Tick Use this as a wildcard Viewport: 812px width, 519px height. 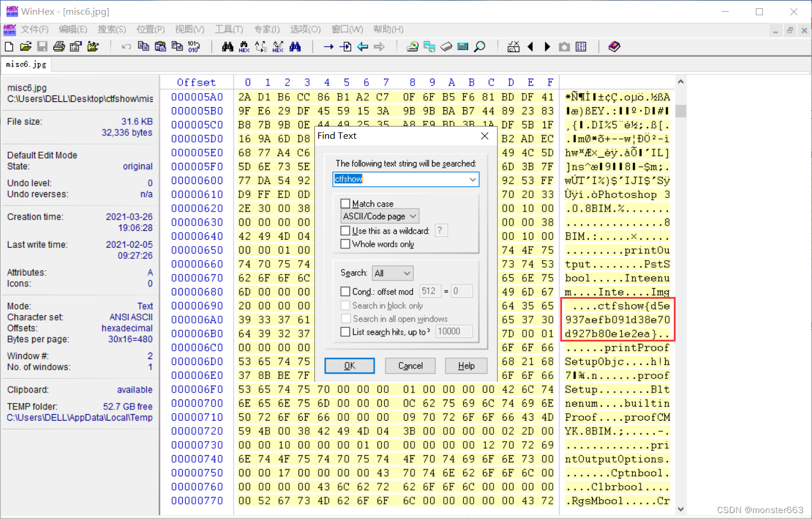345,231
